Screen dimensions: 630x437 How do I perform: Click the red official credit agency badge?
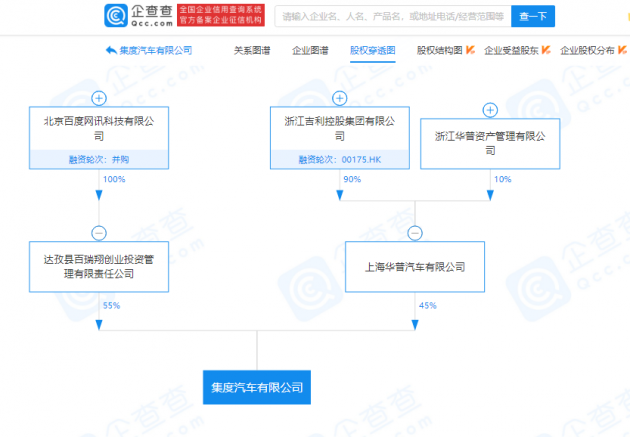coord(221,15)
